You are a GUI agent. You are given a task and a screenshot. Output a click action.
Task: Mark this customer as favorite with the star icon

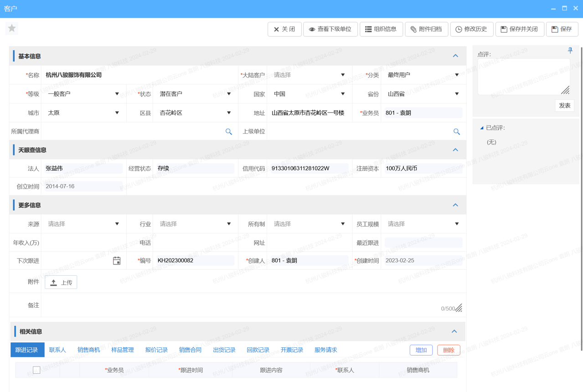coord(11,28)
